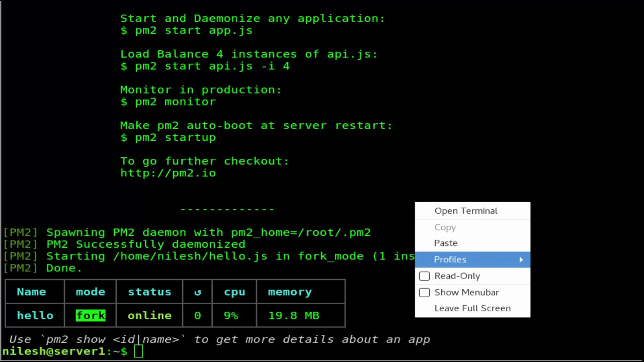Select the highlighted 'fork' mode cell
This screenshot has height=362, width=644.
point(91,315)
